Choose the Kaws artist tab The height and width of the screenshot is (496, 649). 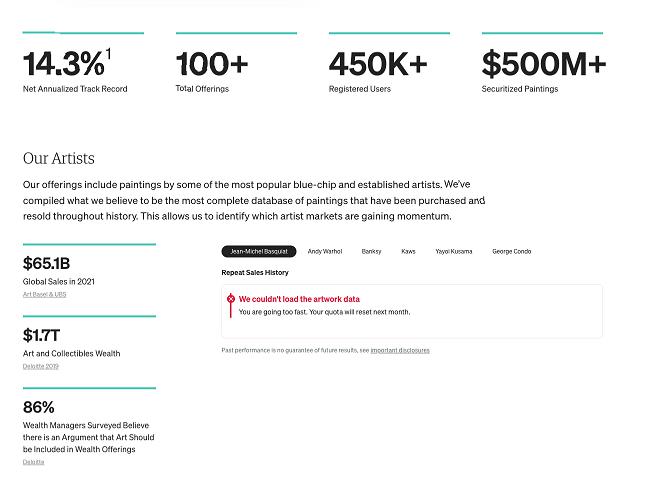point(408,252)
